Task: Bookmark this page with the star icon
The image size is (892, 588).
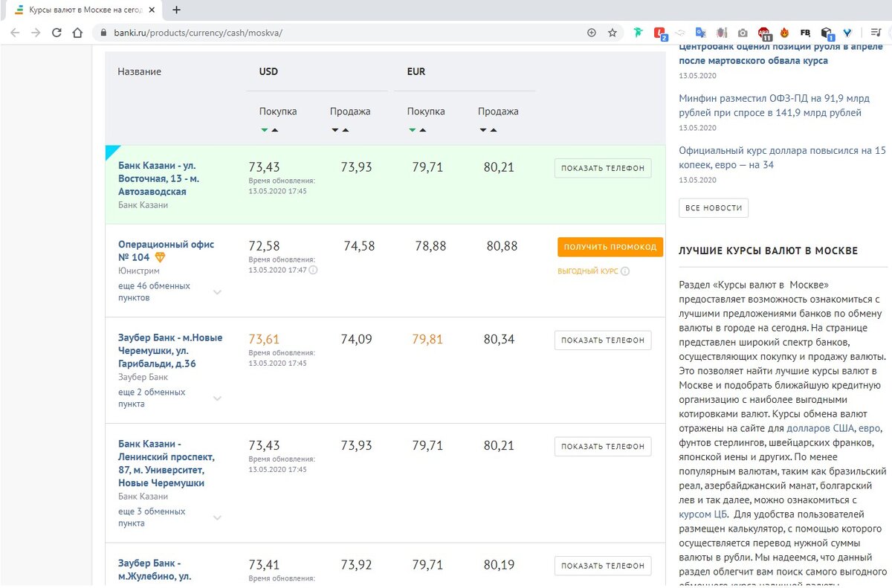Action: tap(613, 33)
